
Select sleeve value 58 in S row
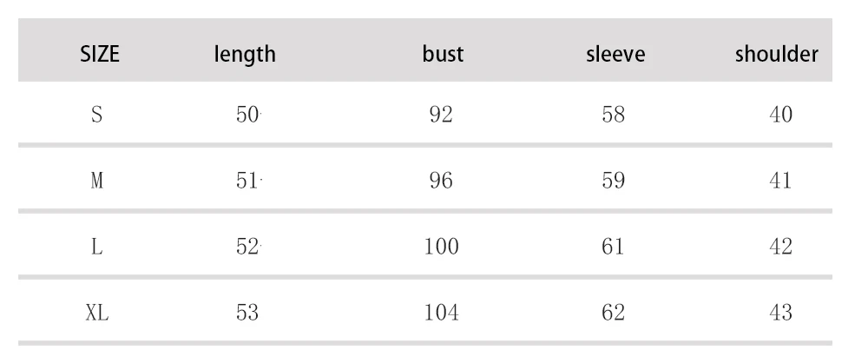click(614, 115)
